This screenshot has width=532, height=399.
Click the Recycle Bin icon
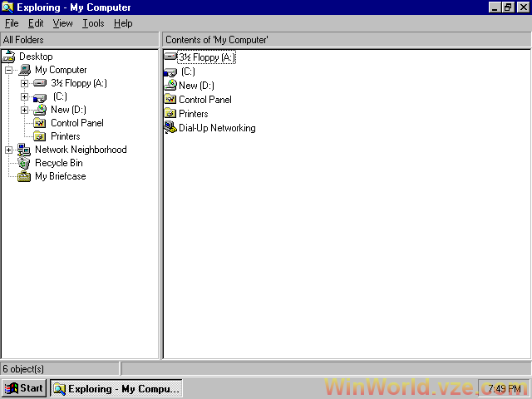tap(24, 163)
